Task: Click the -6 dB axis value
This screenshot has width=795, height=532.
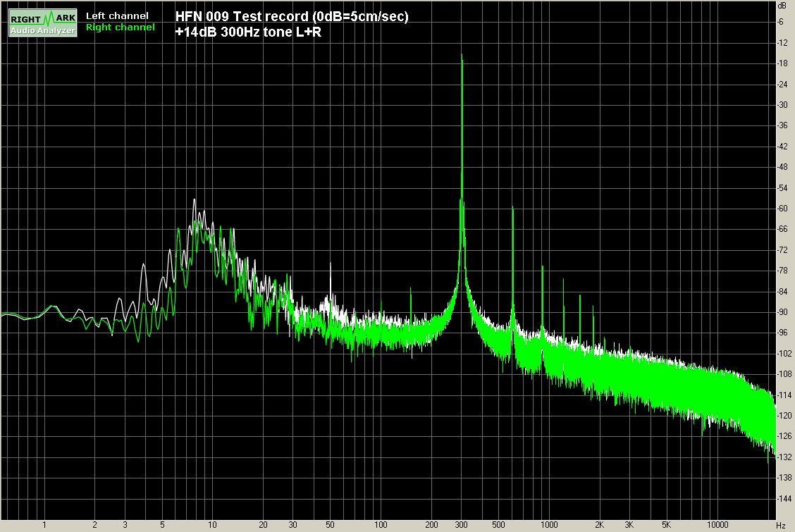Action: coord(781,22)
